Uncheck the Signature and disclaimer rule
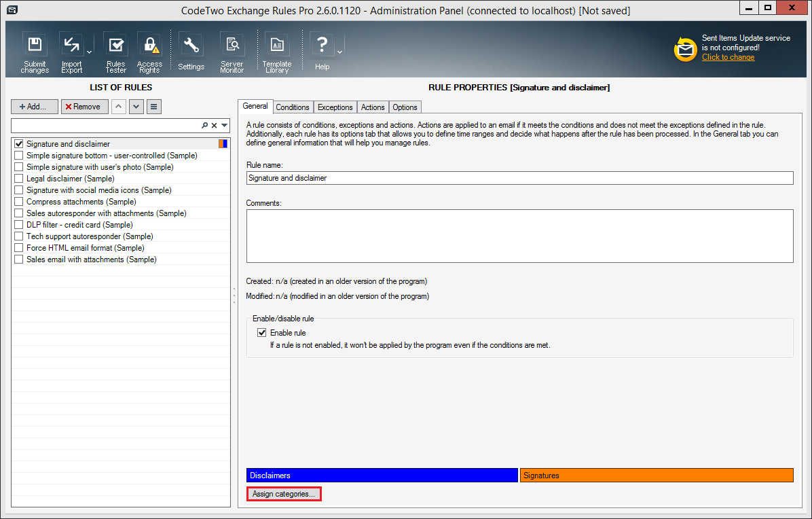 18,143
